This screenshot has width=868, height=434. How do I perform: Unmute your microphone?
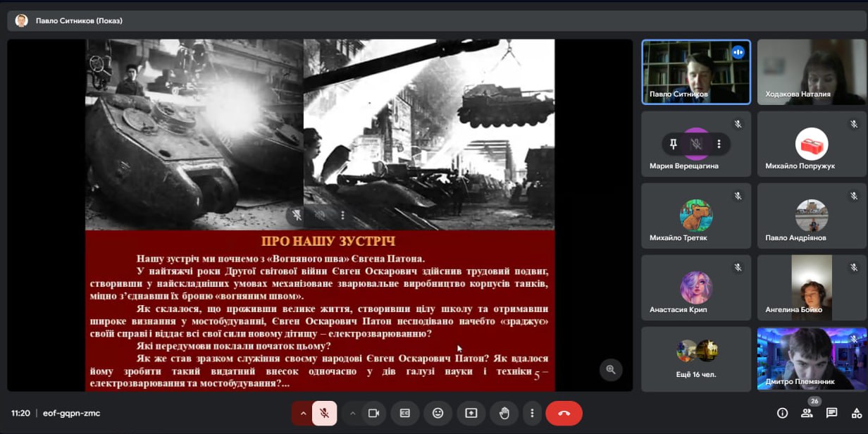pos(325,414)
